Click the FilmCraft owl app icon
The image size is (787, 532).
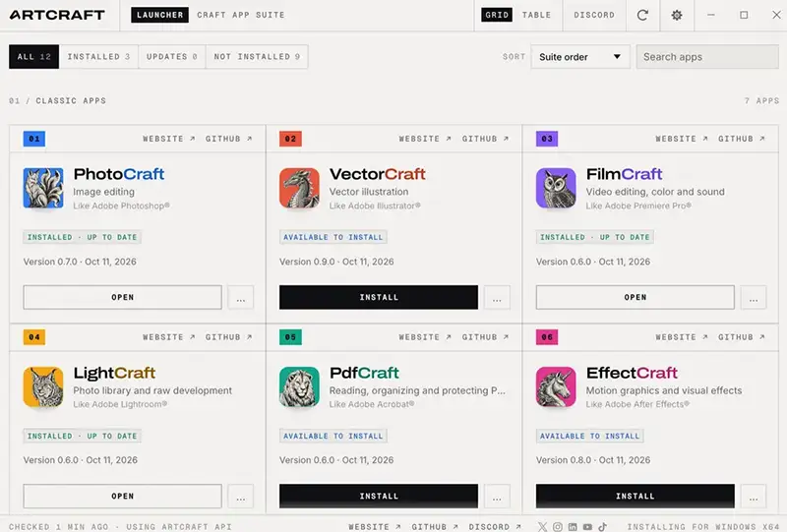556,188
